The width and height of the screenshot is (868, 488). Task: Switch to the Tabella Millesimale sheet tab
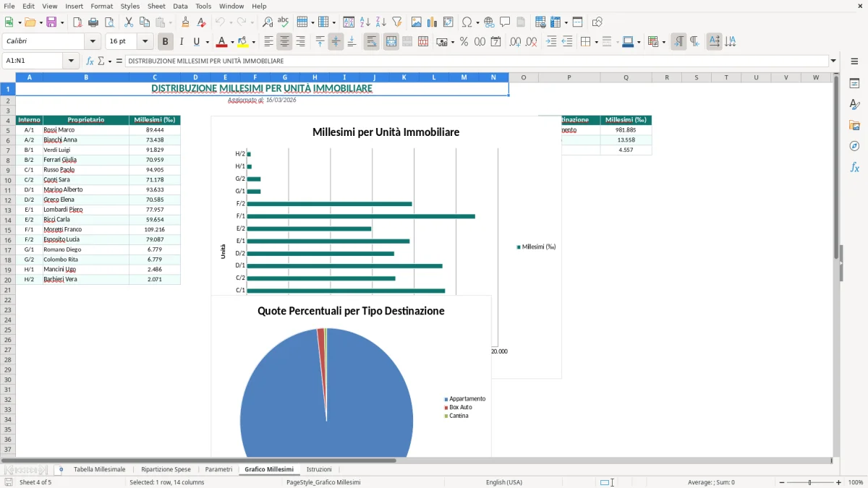(99, 470)
